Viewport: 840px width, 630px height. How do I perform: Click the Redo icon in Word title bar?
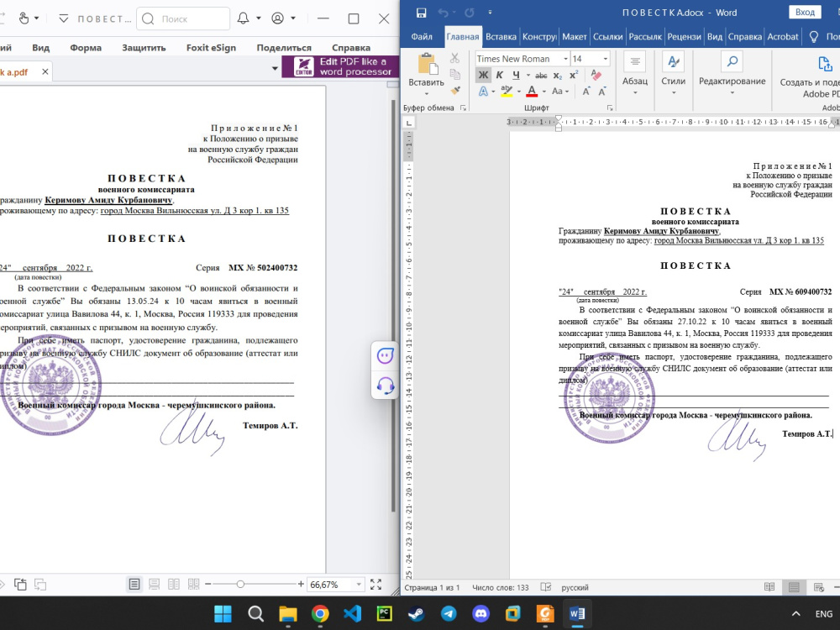pyautogui.click(x=470, y=13)
